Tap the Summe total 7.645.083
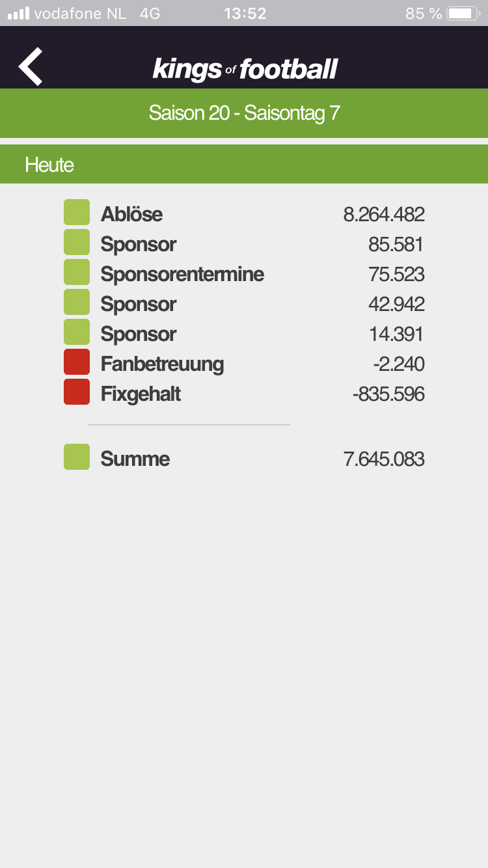This screenshot has height=868, width=488. [384, 459]
